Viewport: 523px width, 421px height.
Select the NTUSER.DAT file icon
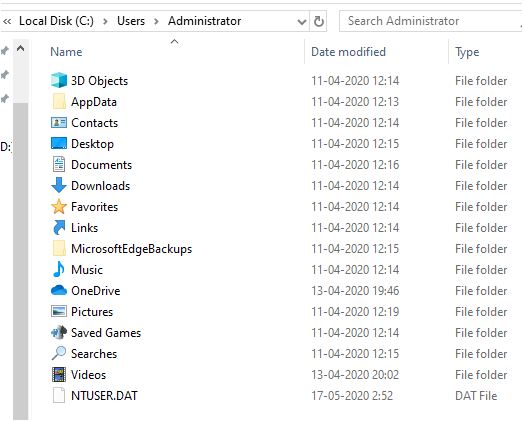click(59, 395)
